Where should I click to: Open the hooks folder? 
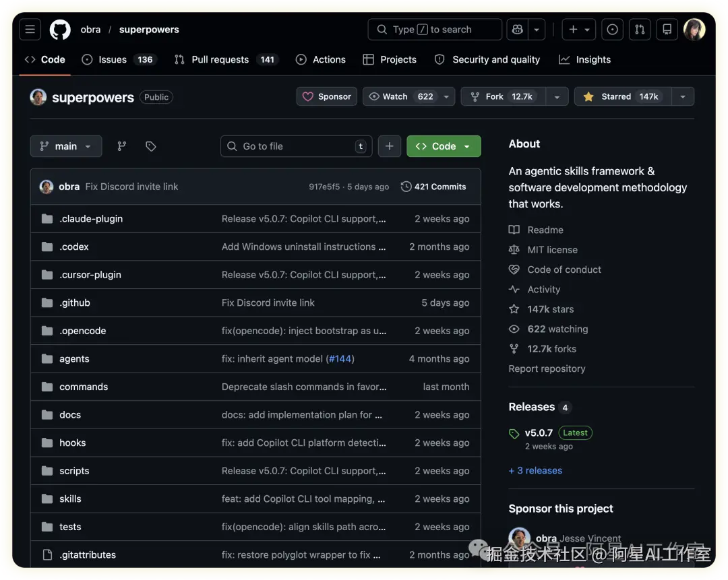[x=72, y=443]
